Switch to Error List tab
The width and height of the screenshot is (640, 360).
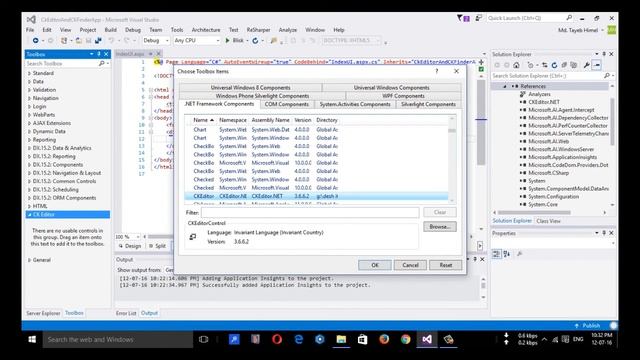[126, 313]
